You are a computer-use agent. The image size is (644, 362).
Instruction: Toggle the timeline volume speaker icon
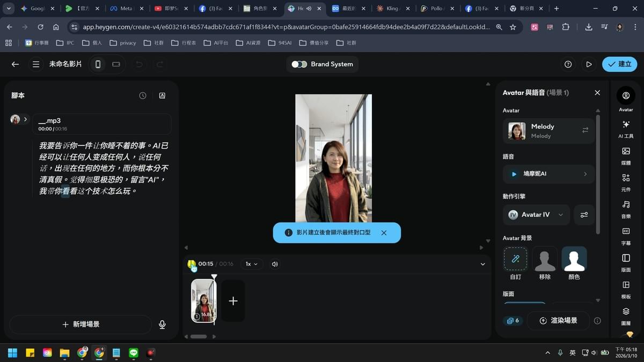point(275,264)
